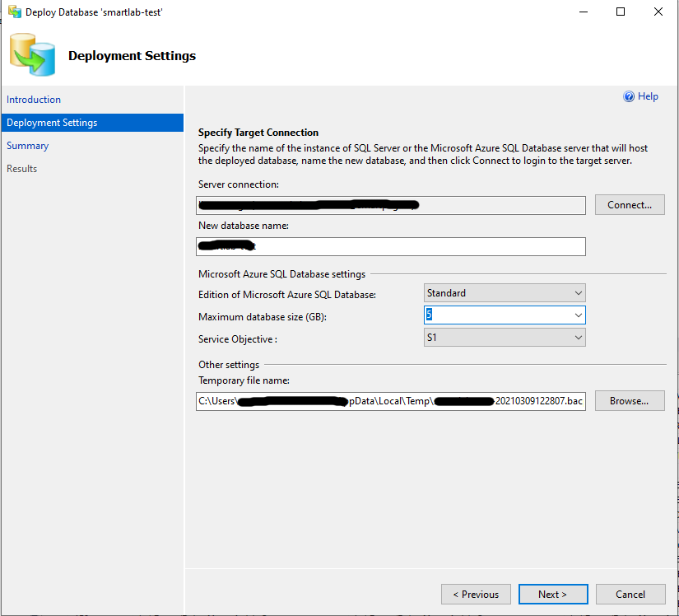Image resolution: width=679 pixels, height=616 pixels.
Task: Open the Service Objective dropdown
Action: [576, 337]
